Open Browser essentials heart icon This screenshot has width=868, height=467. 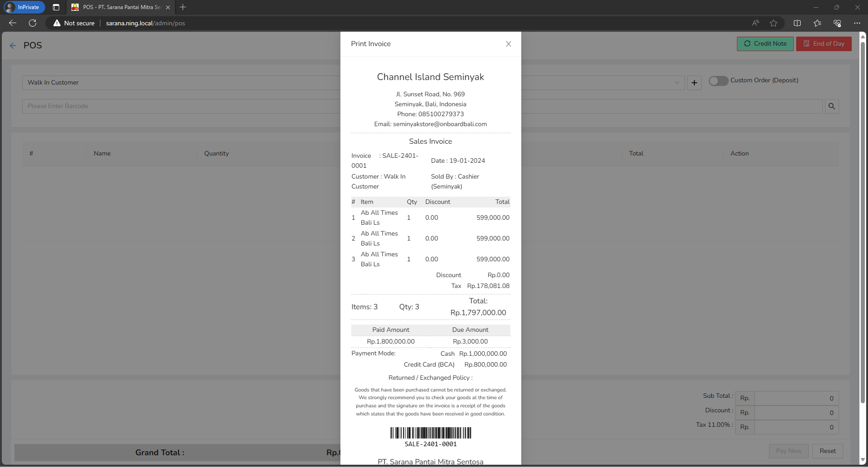point(837,23)
